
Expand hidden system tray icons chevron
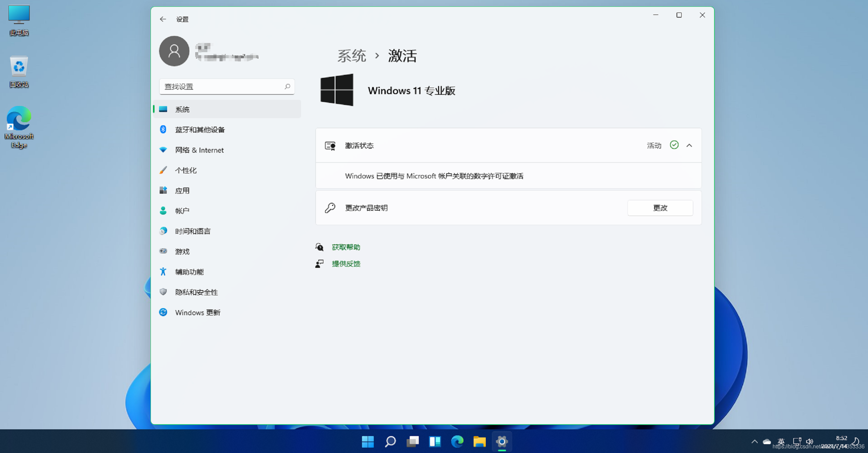click(754, 441)
